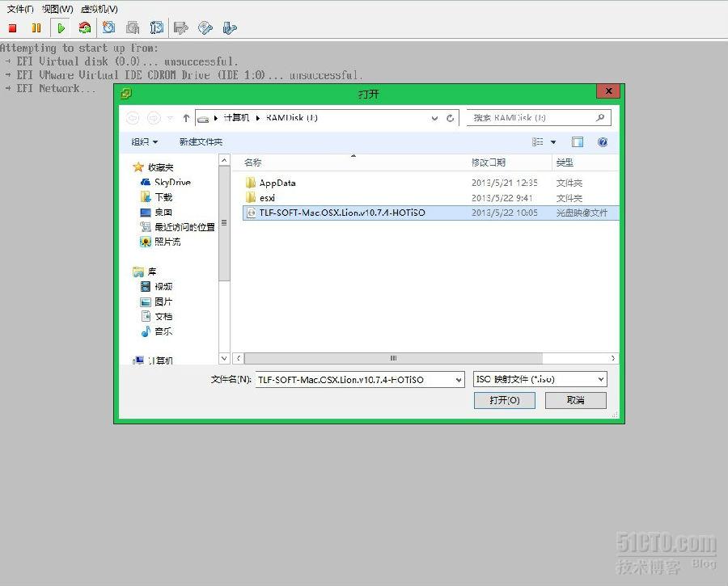Close the 打开 dialog with red X

coord(608,91)
